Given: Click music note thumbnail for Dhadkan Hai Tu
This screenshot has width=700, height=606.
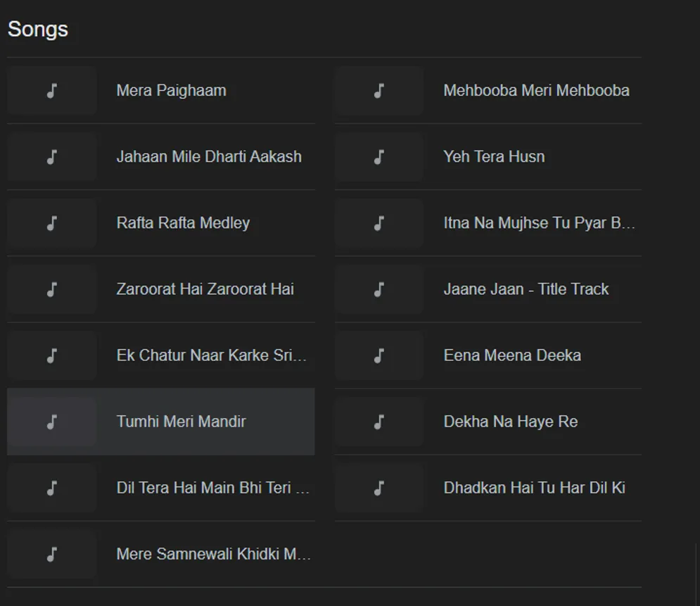Looking at the screenshot, I should click(378, 488).
